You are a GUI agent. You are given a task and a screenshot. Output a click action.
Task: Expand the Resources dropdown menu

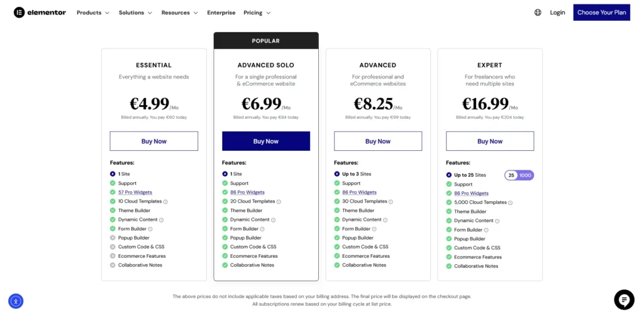point(179,13)
